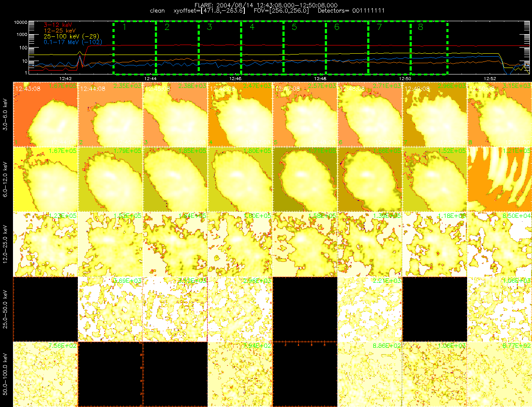Open the 3.0-6.0 keV image stamped 12:44:08

110,114
